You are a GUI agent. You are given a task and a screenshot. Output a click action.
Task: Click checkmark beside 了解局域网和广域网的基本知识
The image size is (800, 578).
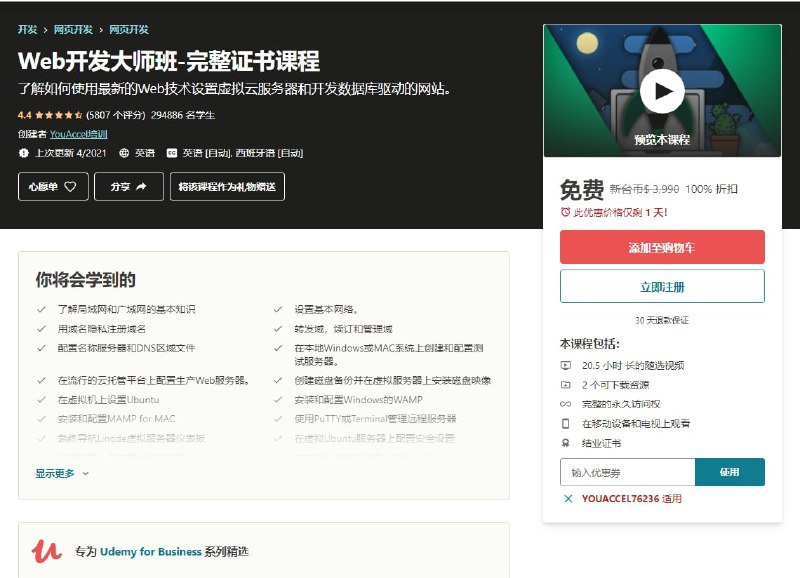(41, 309)
